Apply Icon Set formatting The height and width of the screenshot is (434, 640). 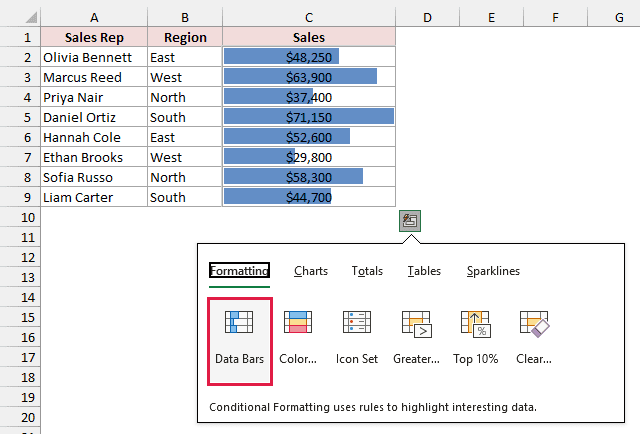pyautogui.click(x=357, y=337)
